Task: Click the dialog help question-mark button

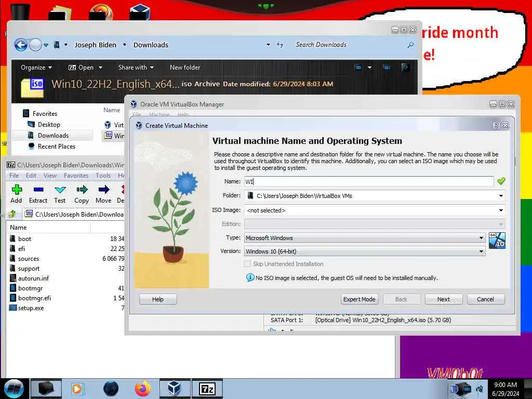Action: point(496,126)
